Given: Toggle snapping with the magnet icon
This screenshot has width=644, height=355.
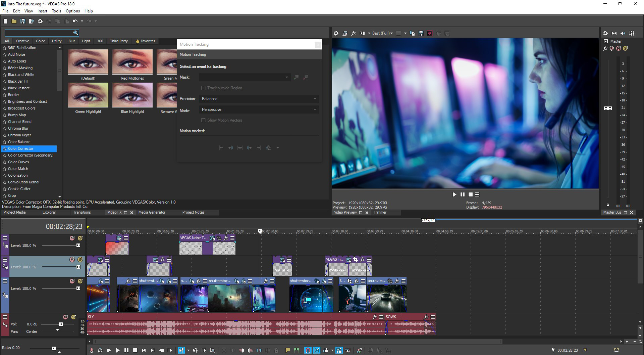Looking at the screenshot, I should tap(308, 350).
